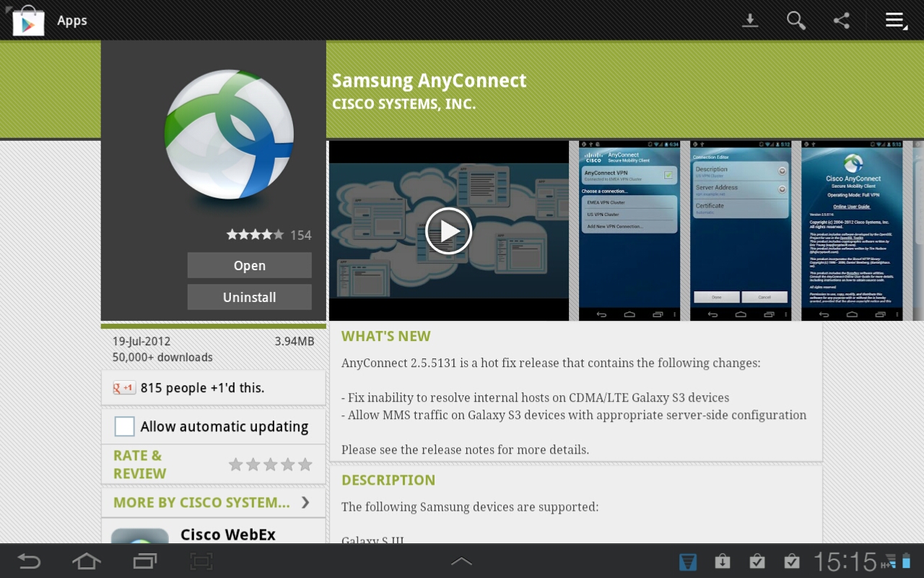Tap the blue notification icon in the status bar
924x578 pixels.
[687, 561]
